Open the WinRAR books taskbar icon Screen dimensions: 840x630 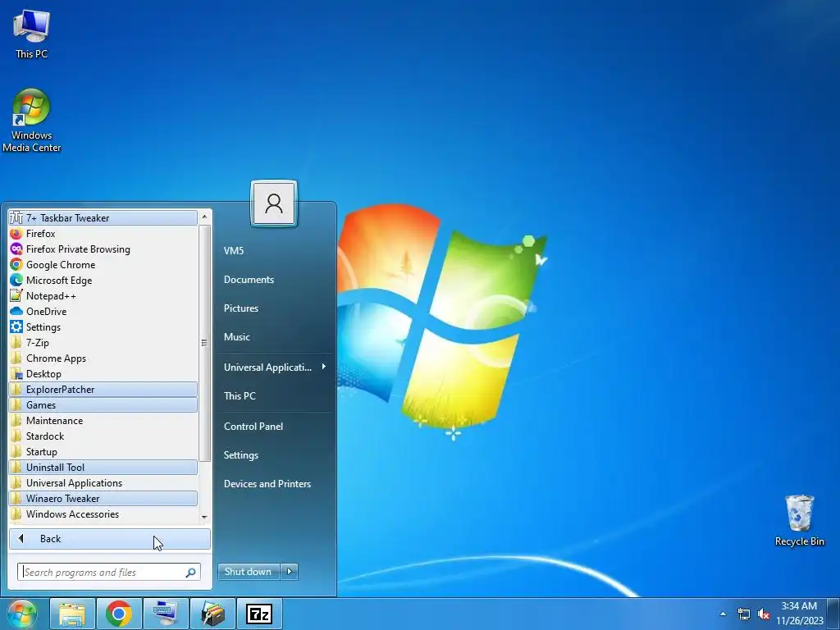tap(212, 614)
